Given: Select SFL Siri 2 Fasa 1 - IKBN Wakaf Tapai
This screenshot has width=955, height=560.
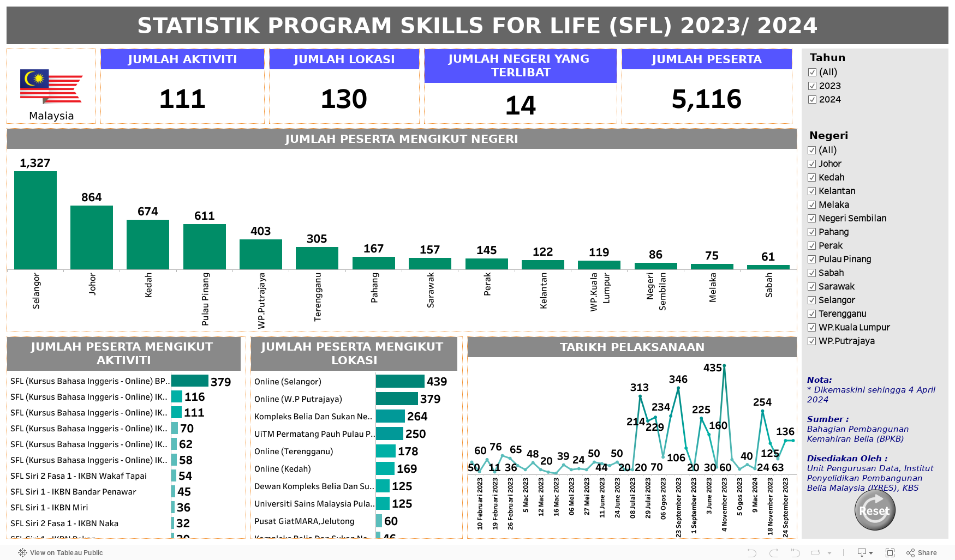Looking at the screenshot, I should tap(79, 476).
